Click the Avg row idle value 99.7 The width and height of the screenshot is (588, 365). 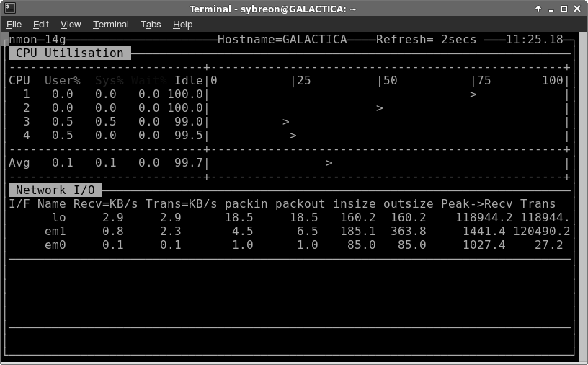tap(189, 163)
